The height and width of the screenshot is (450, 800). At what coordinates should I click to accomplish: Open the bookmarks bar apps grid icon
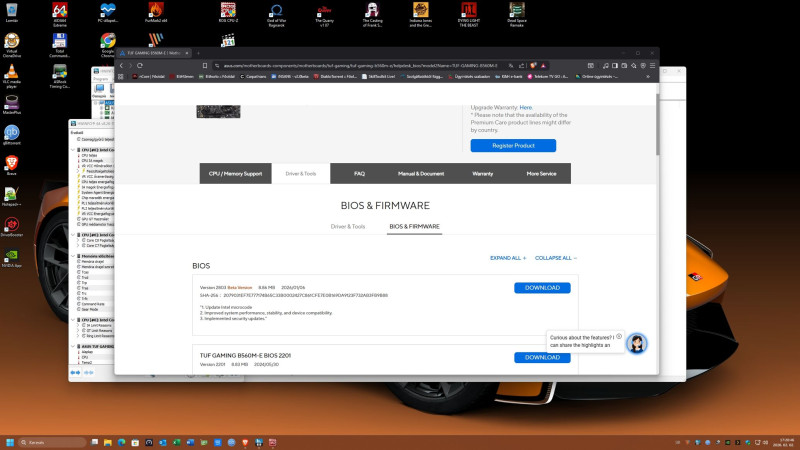121,77
